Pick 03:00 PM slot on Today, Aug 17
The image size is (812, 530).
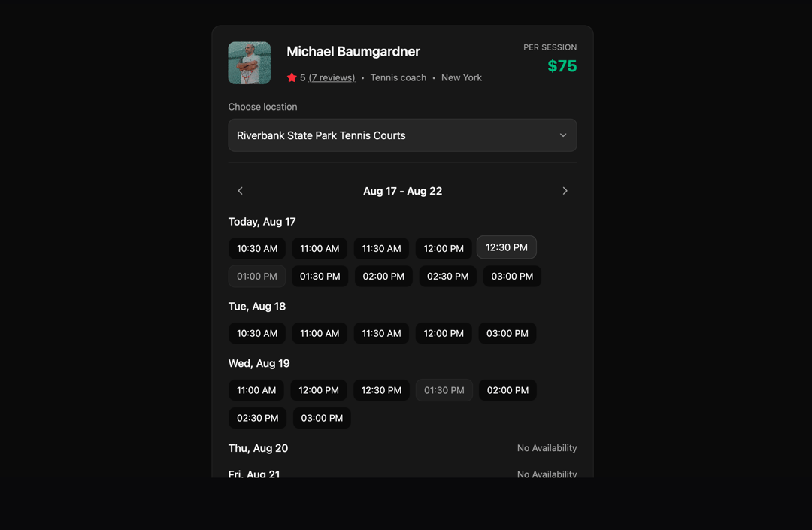click(x=512, y=277)
